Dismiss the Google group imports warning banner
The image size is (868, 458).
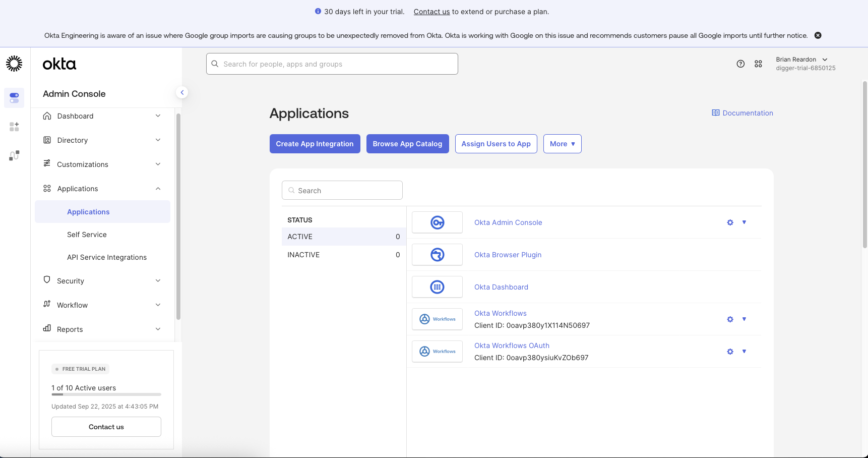[818, 35]
